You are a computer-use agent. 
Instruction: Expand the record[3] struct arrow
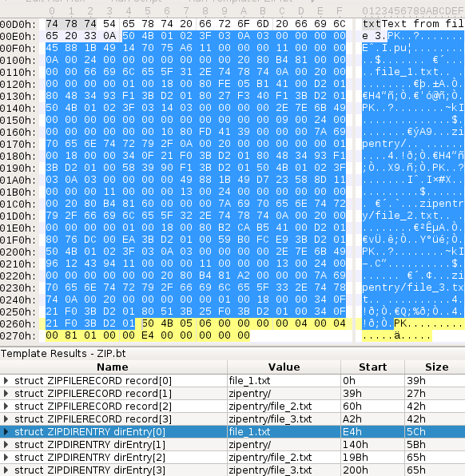(x=6, y=419)
